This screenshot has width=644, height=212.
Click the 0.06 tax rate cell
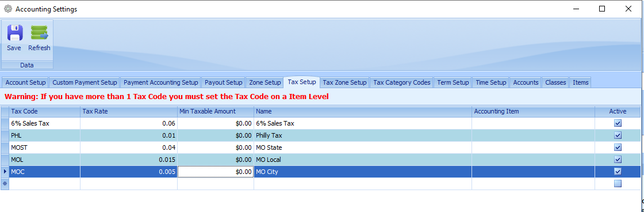click(129, 123)
